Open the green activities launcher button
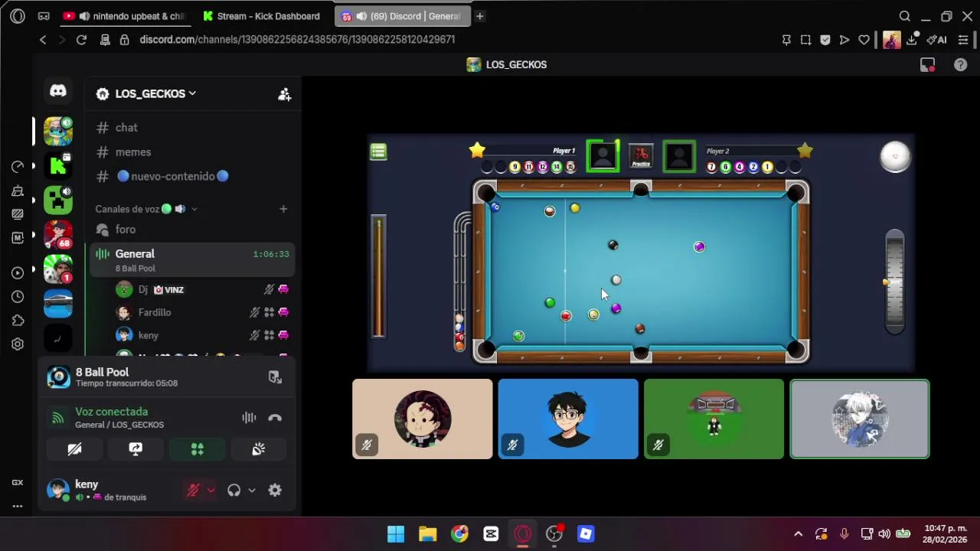The image size is (980, 551). (x=197, y=449)
